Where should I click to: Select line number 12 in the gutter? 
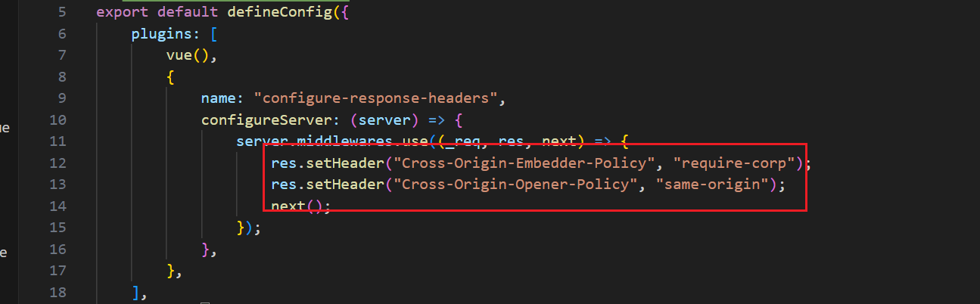coord(58,163)
